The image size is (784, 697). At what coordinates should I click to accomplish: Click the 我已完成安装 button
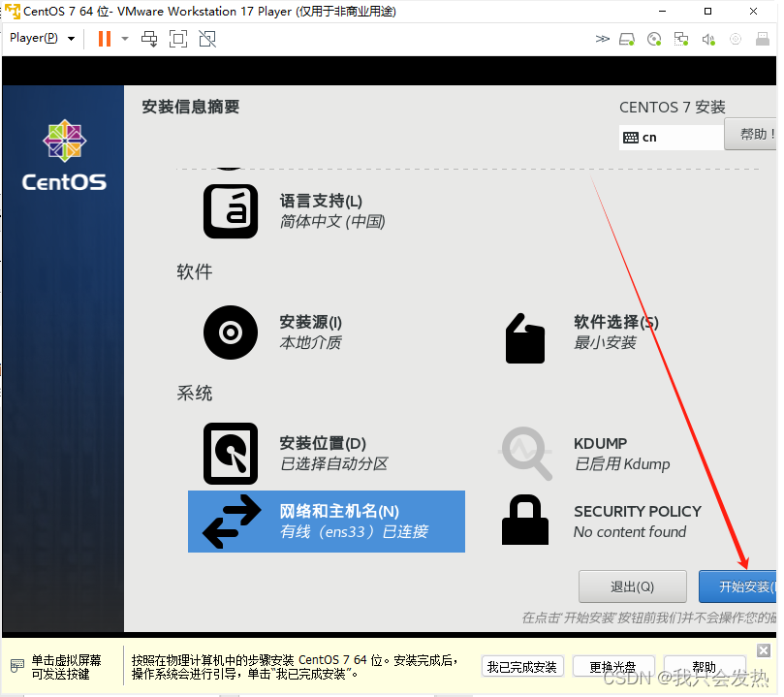pos(522,667)
